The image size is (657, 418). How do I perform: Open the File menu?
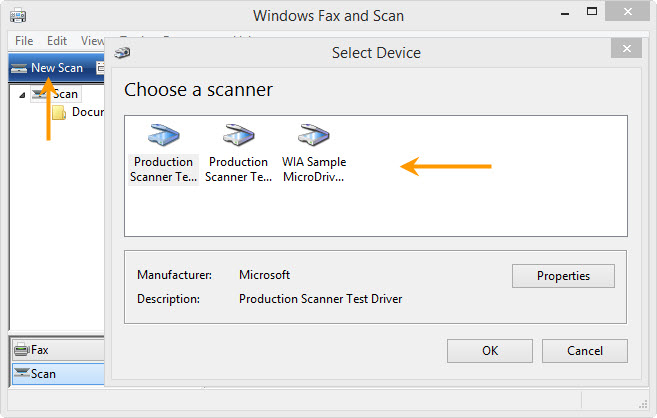(x=24, y=41)
